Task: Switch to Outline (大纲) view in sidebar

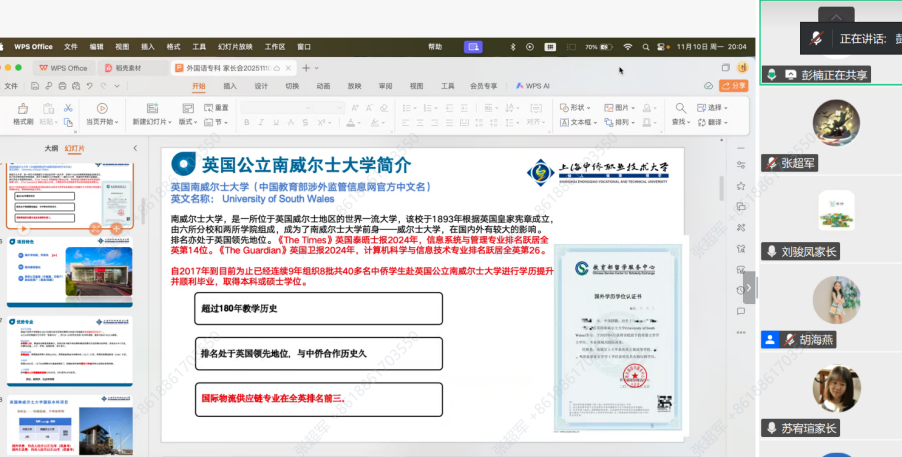Action: coord(50,148)
